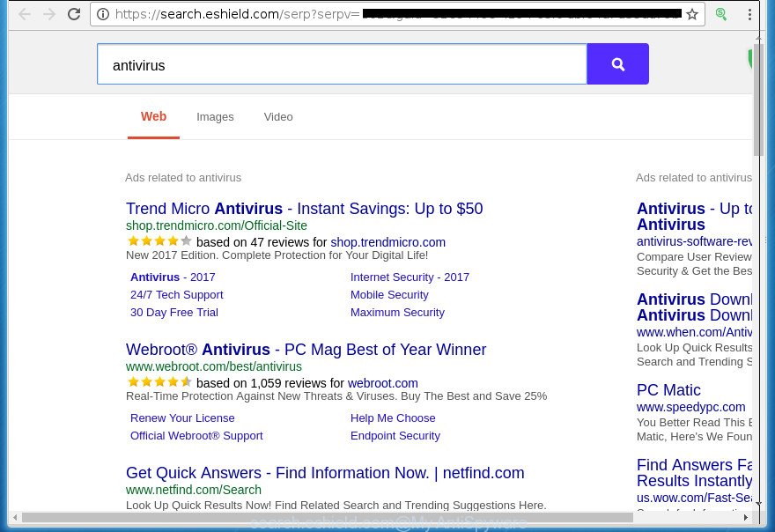775x532 pixels.
Task: Switch to the Video tab
Action: tap(278, 117)
